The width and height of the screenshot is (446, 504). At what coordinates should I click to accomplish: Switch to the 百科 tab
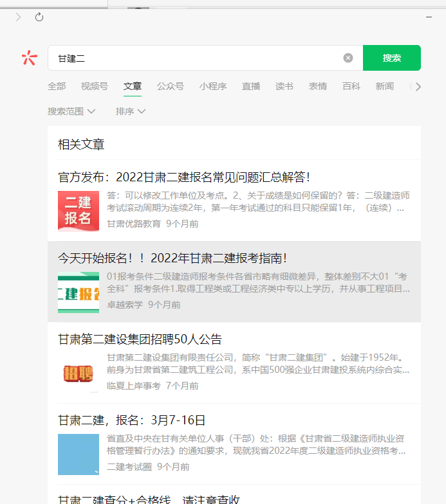(x=351, y=86)
